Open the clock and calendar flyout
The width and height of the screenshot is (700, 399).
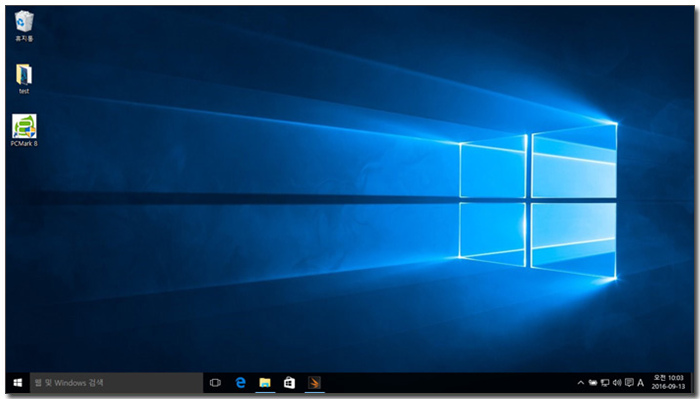[x=668, y=382]
